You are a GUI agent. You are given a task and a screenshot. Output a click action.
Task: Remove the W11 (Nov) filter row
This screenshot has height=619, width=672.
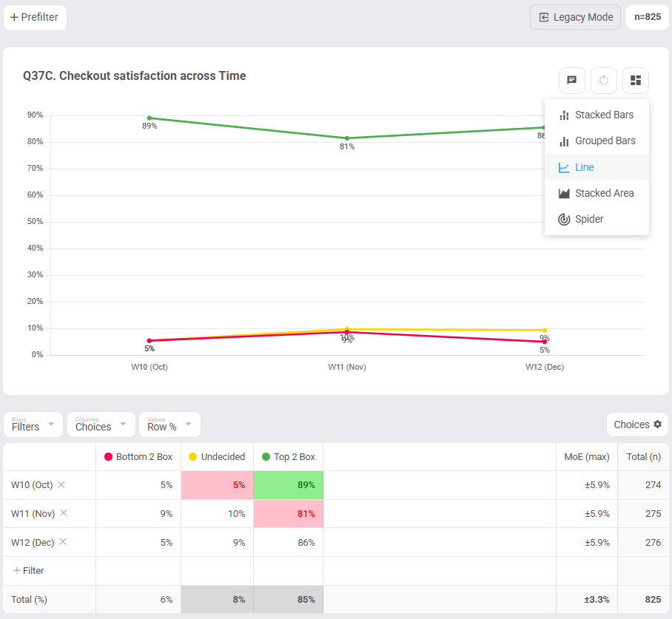coord(64,513)
